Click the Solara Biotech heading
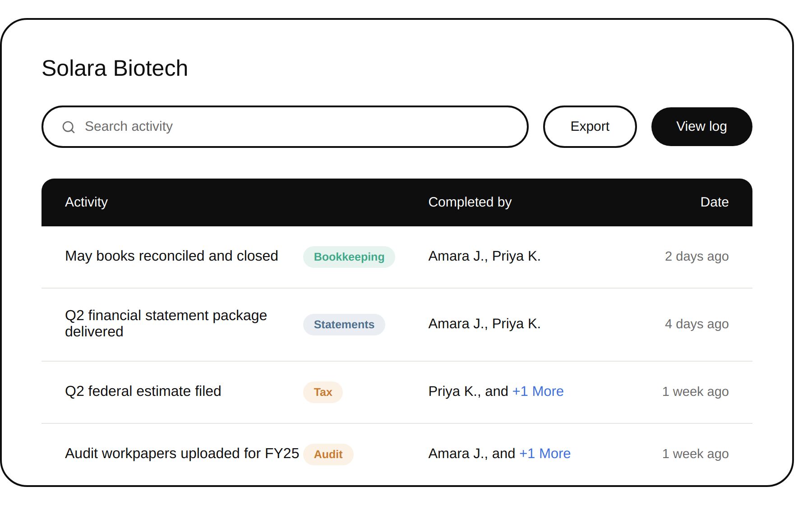812x505 pixels. click(115, 69)
